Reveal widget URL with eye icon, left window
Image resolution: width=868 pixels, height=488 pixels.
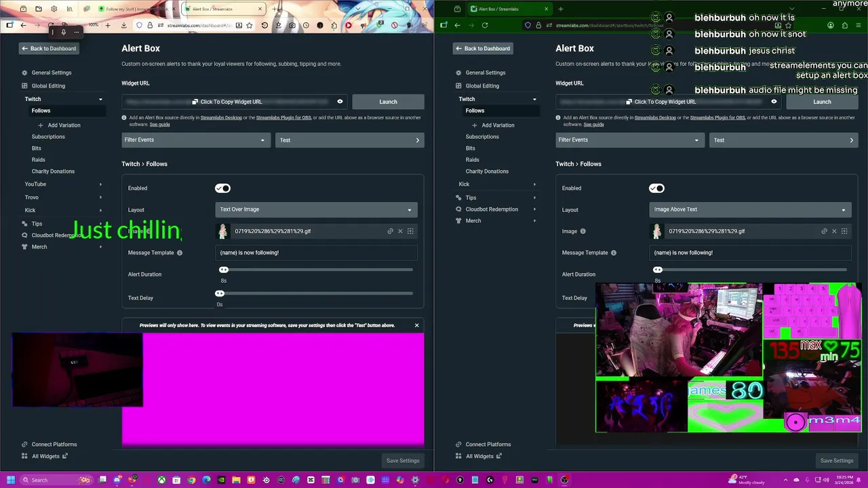[x=340, y=102]
